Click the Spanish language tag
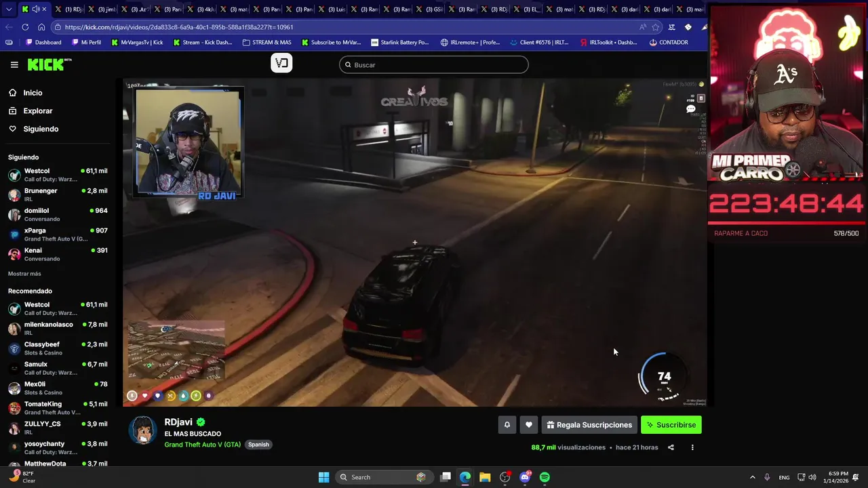The height and width of the screenshot is (488, 868). (258, 445)
